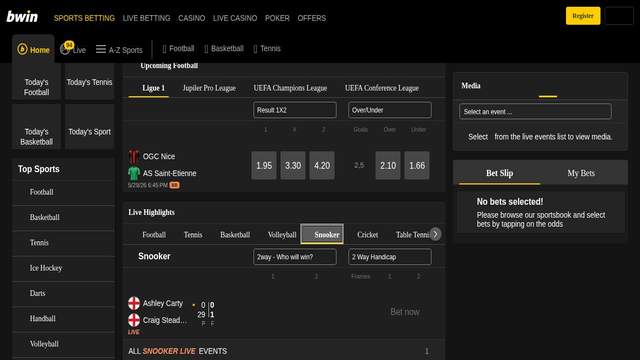The width and height of the screenshot is (640, 360).
Task: Pick Over 2.5 goals odds 2.10
Action: [388, 165]
